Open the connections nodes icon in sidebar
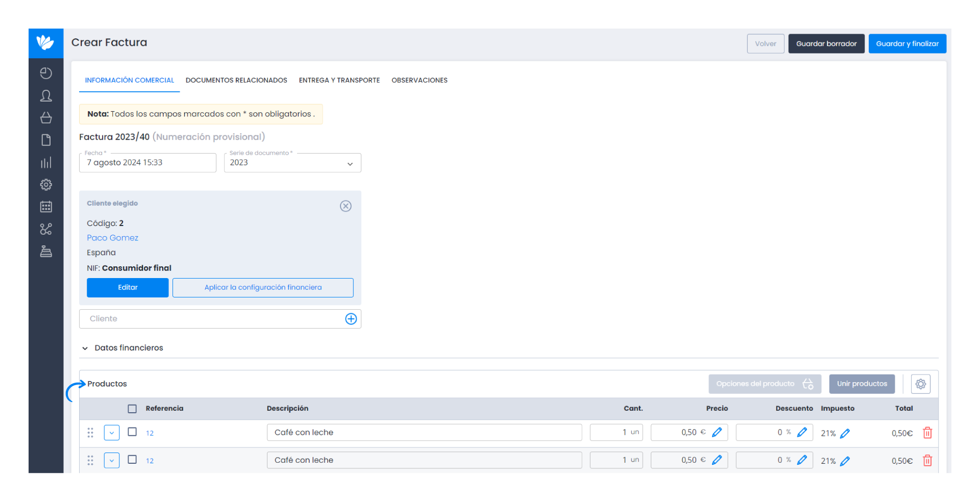This screenshot has width=980, height=501. (x=46, y=229)
